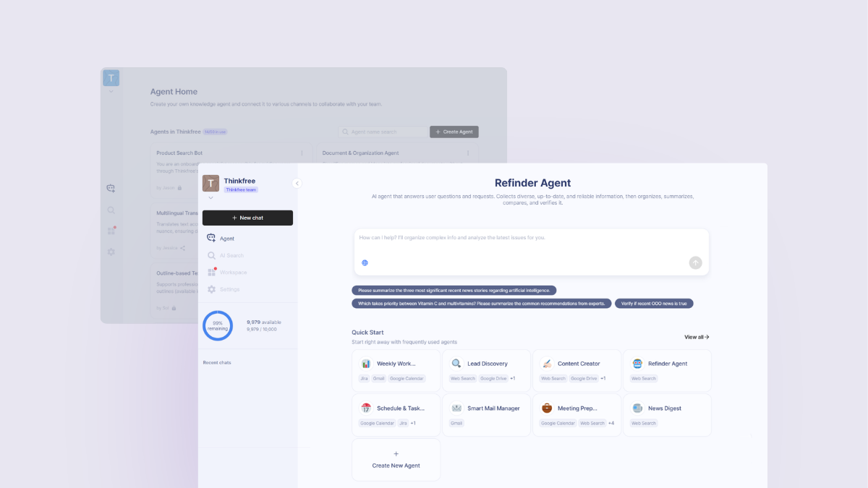Click the New chat button
The height and width of the screenshot is (488, 868).
coord(247,218)
